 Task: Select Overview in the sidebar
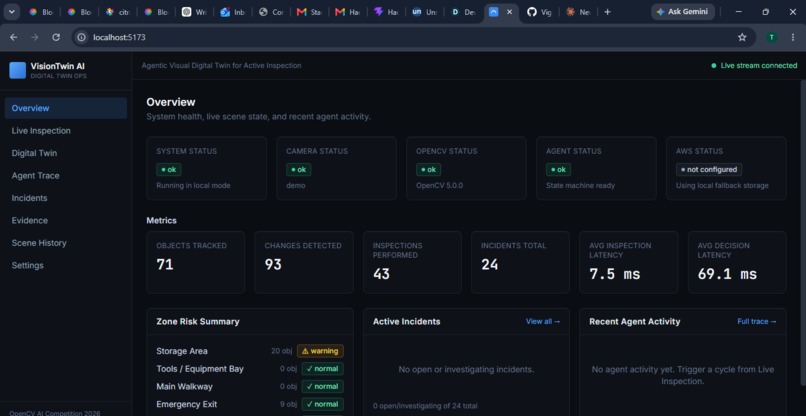point(66,108)
